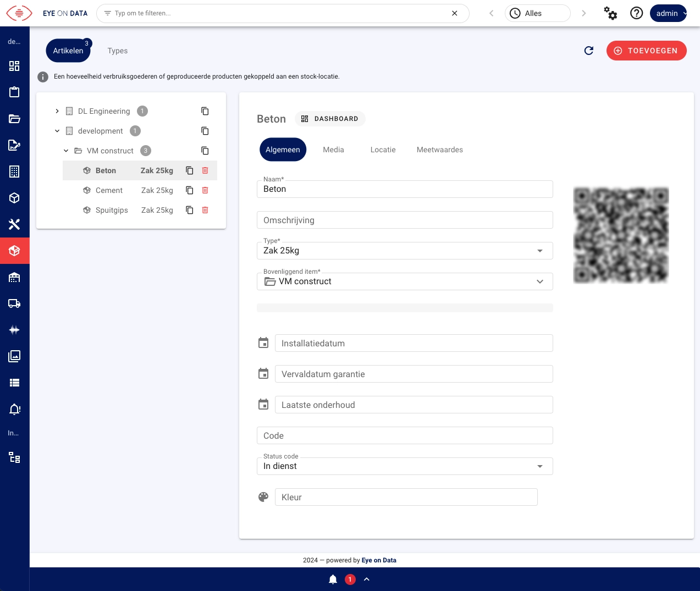The image size is (700, 591).
Task: Click the Kleur color palette icon
Action: pyautogui.click(x=263, y=497)
